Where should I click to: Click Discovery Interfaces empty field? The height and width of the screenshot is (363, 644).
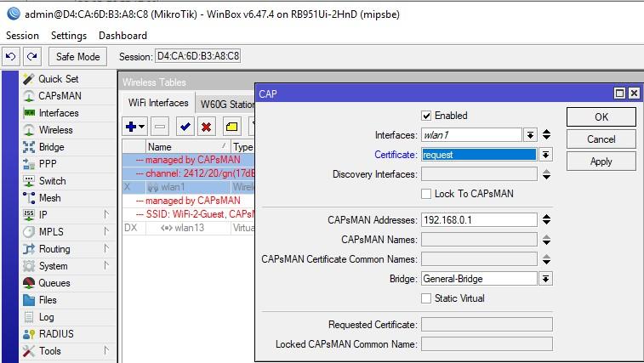(479, 174)
